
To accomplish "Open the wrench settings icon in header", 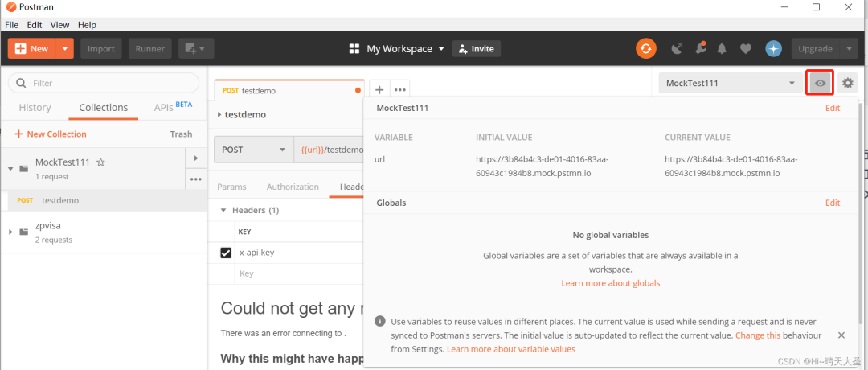I will pos(700,48).
